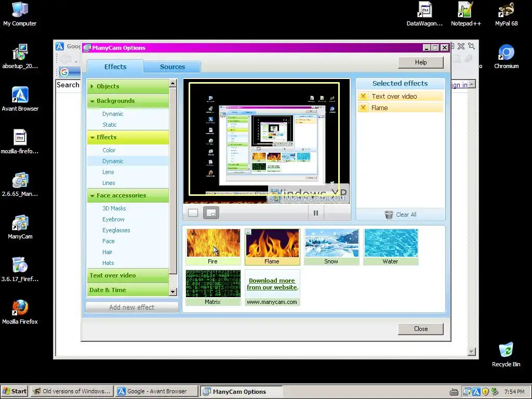This screenshot has width=532, height=399.
Task: Open absetup installer desktop icon
Action: click(20, 56)
